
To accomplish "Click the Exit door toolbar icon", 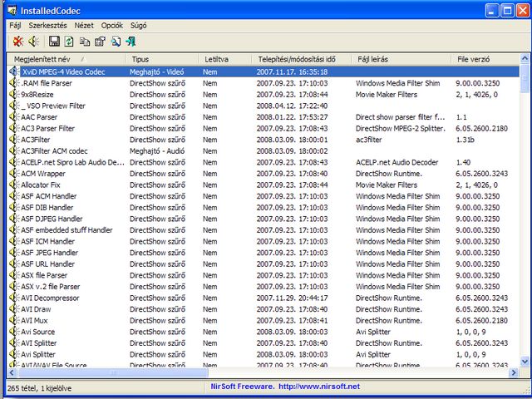I will click(x=131, y=42).
